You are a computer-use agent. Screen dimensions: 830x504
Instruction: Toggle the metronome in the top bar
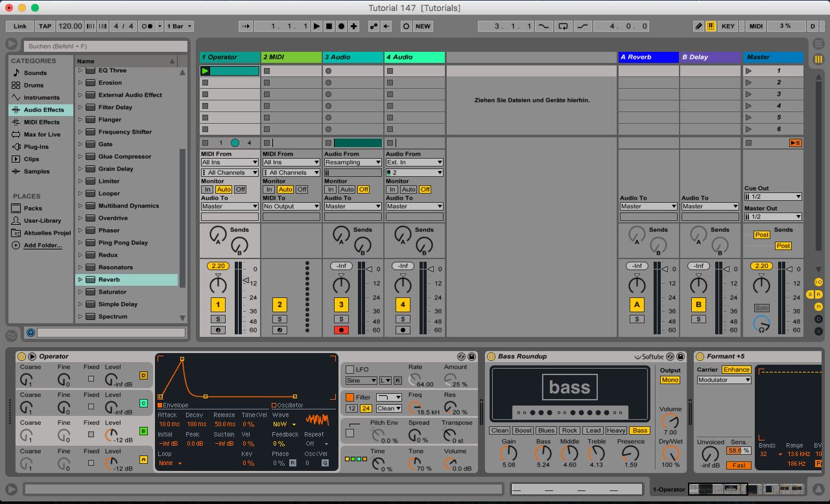tap(147, 26)
